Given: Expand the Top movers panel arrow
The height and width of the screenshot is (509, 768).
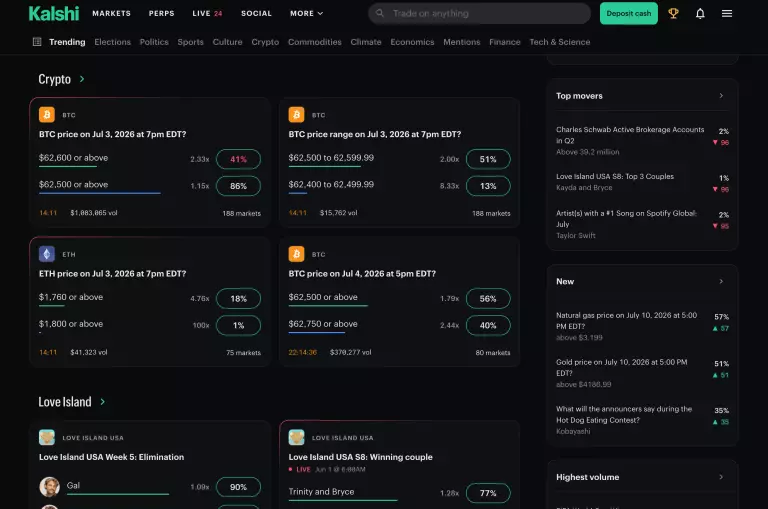Looking at the screenshot, I should point(721,96).
